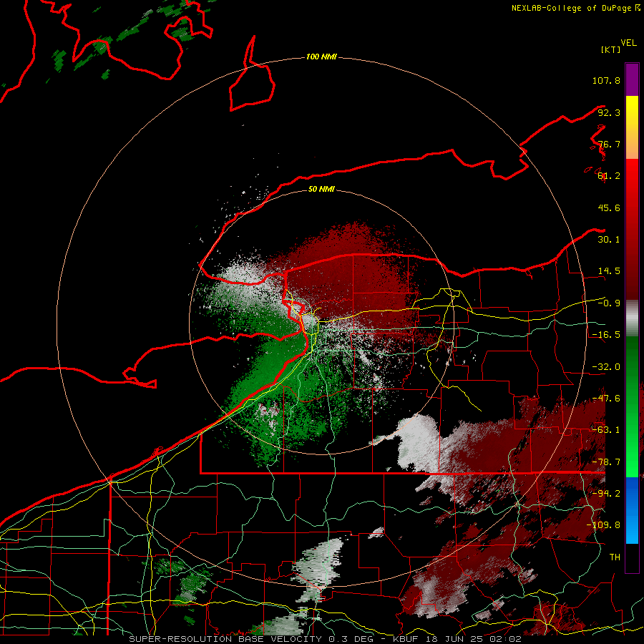Click the purple top segment of color bar

[632, 79]
